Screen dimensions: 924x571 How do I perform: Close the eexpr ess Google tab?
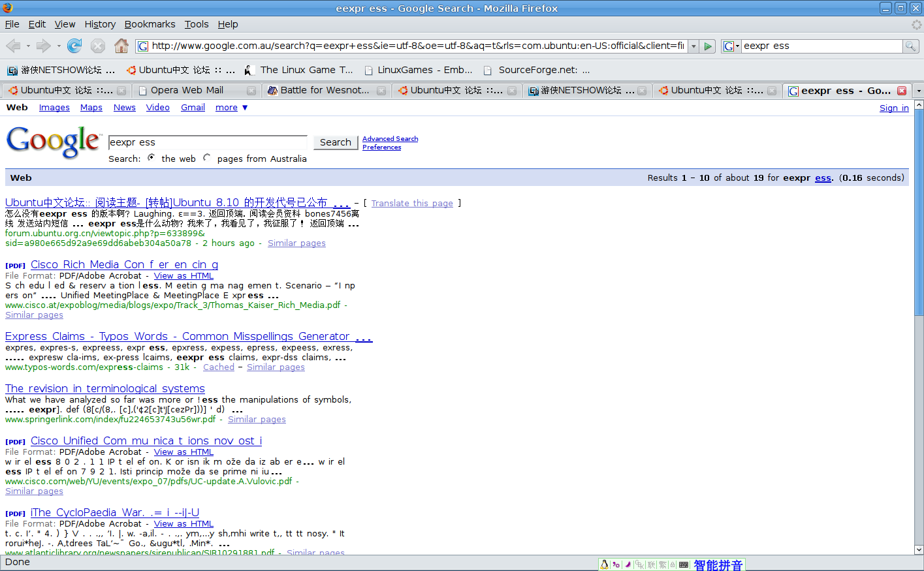coord(902,91)
